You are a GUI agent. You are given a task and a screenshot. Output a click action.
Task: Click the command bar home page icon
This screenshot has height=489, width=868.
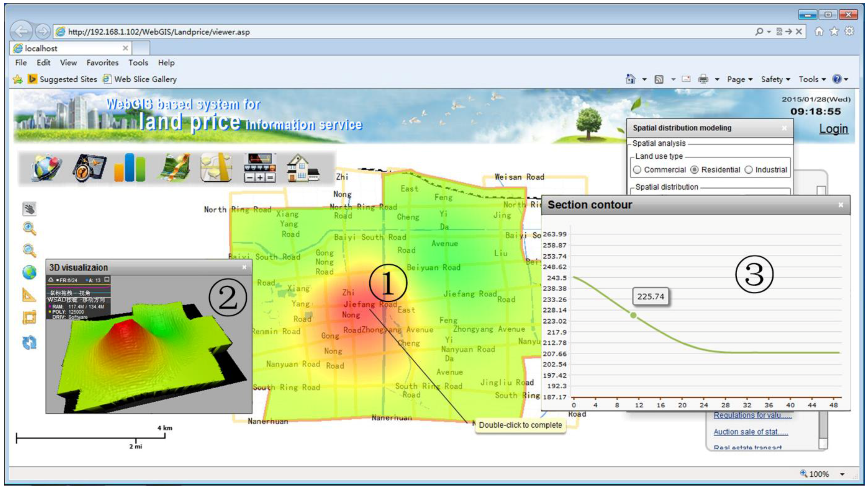tap(631, 79)
